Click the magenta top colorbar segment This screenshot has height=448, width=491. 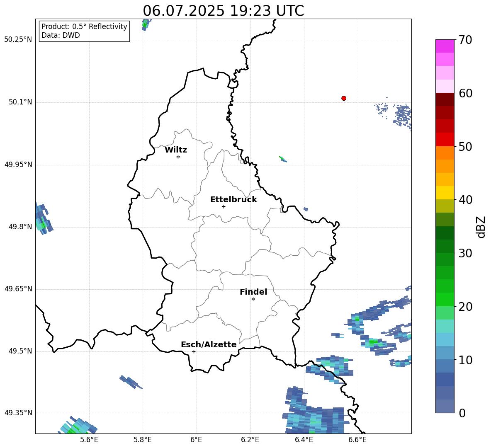pyautogui.click(x=445, y=46)
